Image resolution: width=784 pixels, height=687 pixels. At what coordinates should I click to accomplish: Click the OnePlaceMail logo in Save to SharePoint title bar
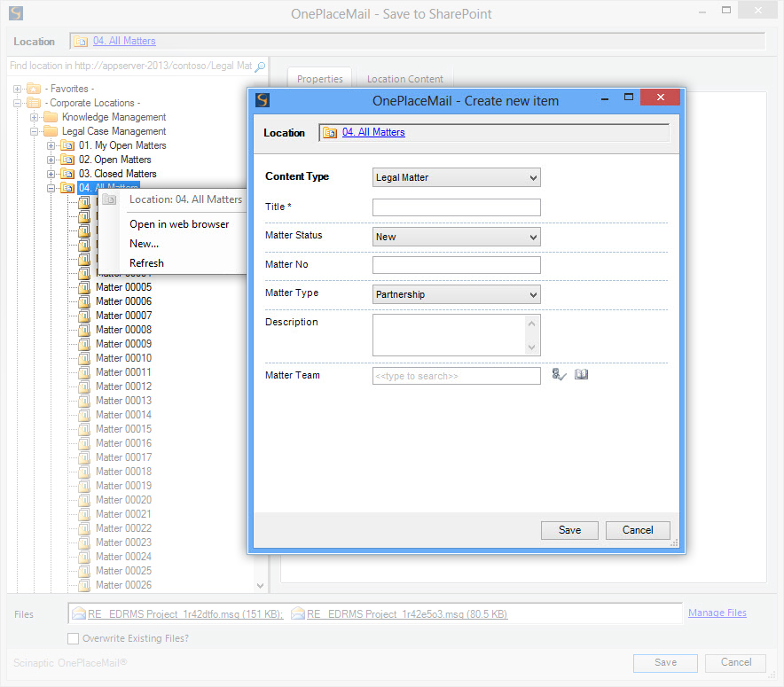coord(16,13)
